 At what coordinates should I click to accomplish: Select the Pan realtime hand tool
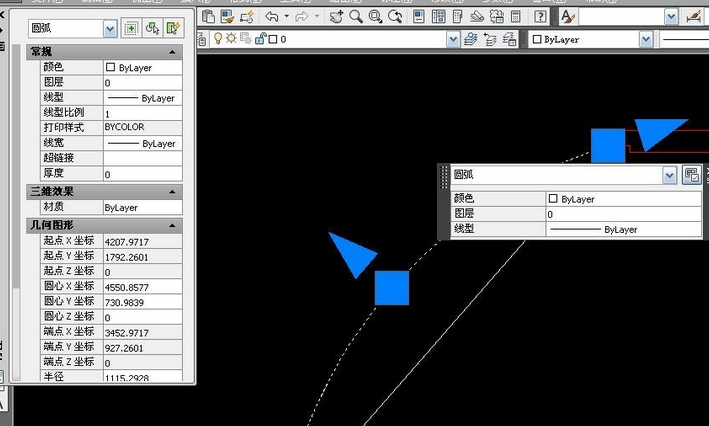tap(335, 17)
